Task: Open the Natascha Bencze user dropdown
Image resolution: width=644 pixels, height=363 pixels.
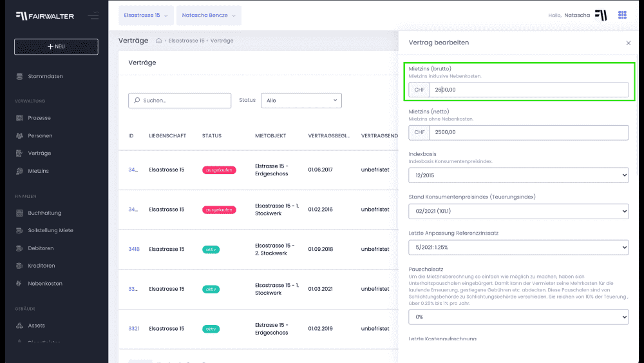Action: coord(209,15)
